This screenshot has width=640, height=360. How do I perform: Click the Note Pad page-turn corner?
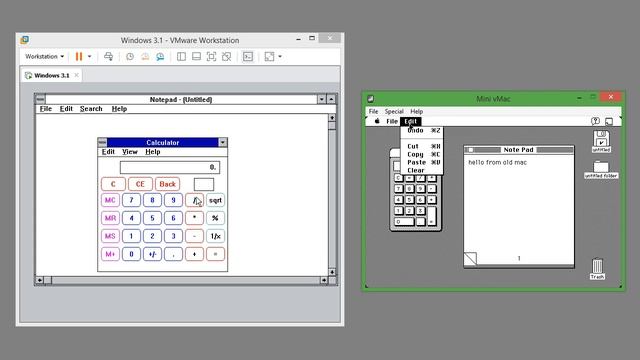pyautogui.click(x=470, y=259)
